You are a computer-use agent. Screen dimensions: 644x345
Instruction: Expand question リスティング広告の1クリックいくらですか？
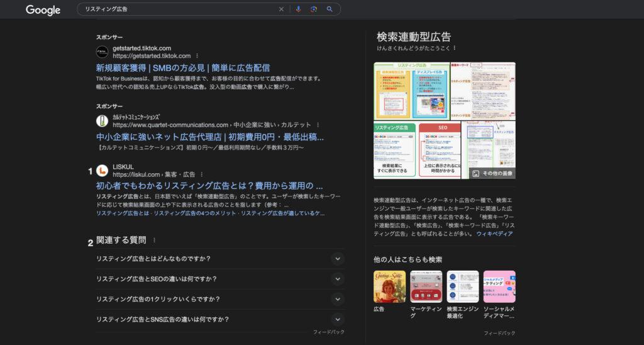[338, 299]
